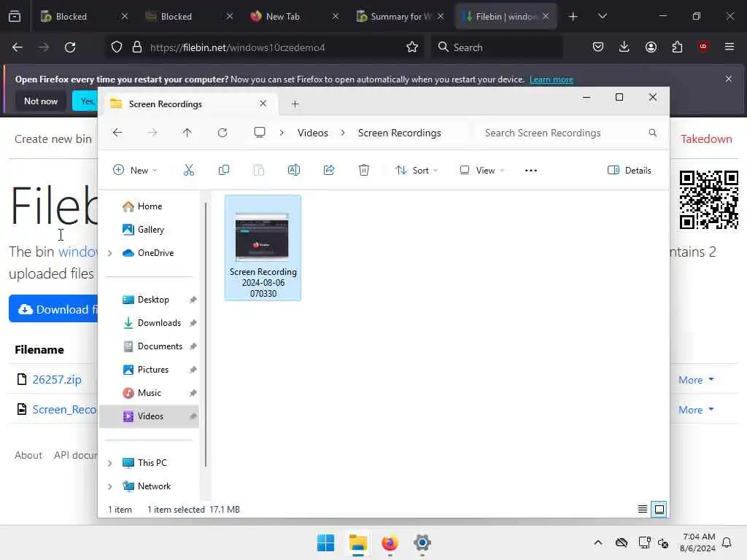Select Screen Recording 2024-08-06 thumbnail
This screenshot has height=560, width=747.
tap(263, 248)
